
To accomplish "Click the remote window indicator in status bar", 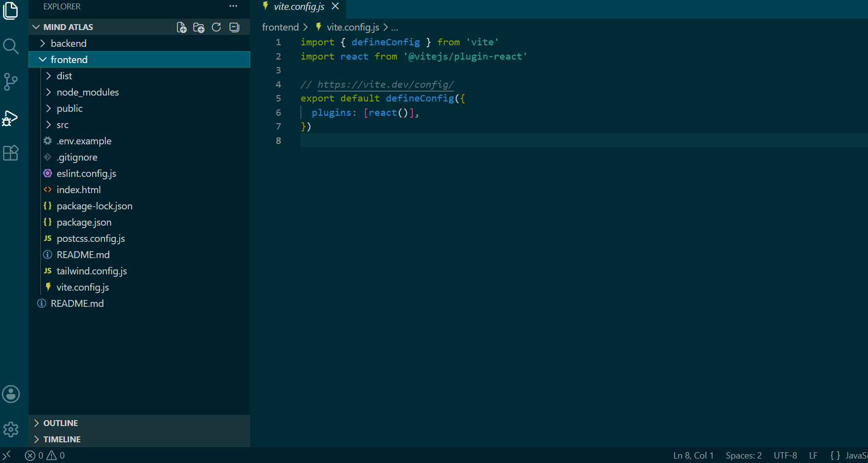I will click(7, 455).
